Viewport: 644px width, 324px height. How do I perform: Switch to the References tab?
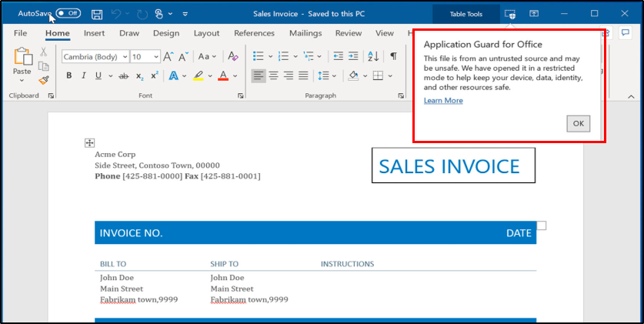pyautogui.click(x=254, y=33)
